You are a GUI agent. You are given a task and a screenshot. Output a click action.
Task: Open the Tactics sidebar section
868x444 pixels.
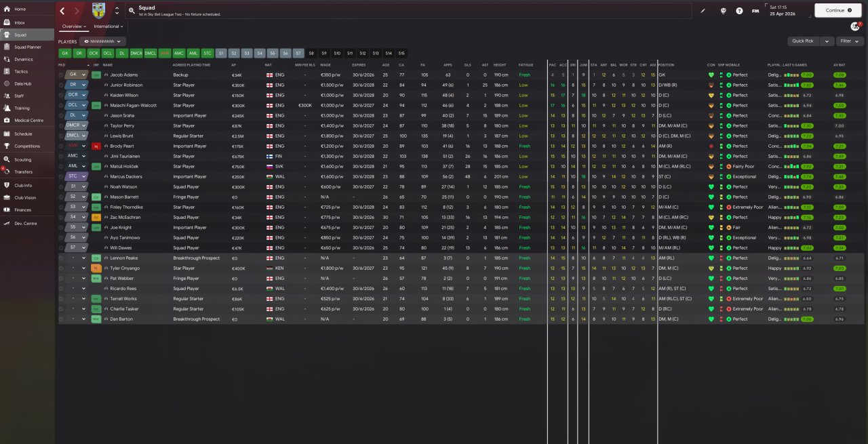(x=27, y=71)
